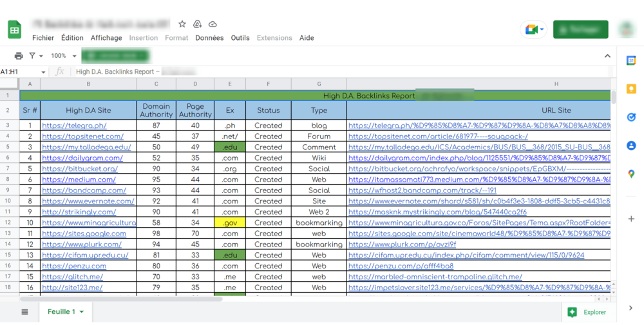Collapse the toolbar with the chevron
This screenshot has width=644, height=325.
coord(607,56)
